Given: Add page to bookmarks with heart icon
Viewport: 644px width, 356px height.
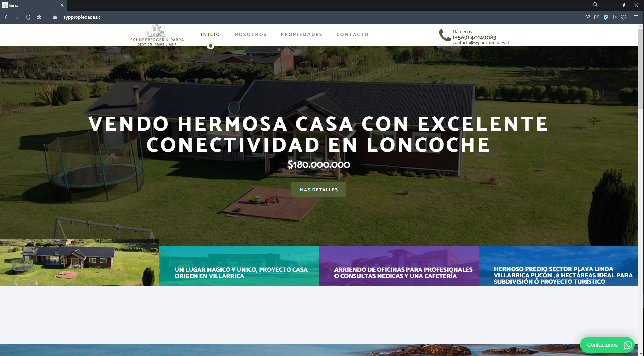Looking at the screenshot, I should click(623, 17).
